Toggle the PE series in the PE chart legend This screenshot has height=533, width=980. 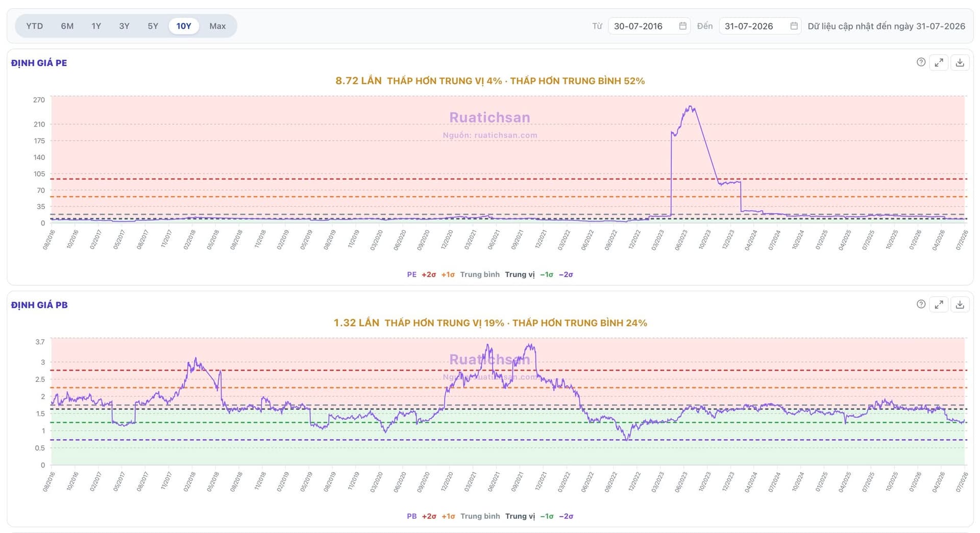tap(411, 275)
